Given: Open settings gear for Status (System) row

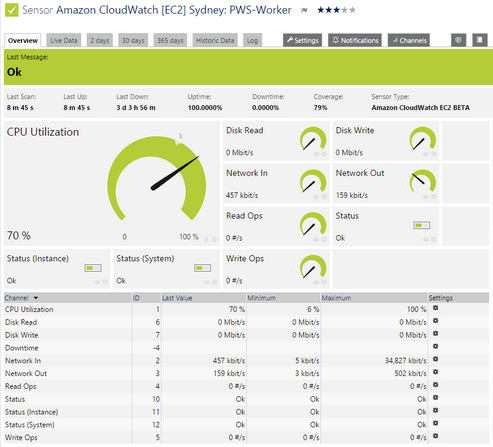Looking at the screenshot, I should (435, 423).
